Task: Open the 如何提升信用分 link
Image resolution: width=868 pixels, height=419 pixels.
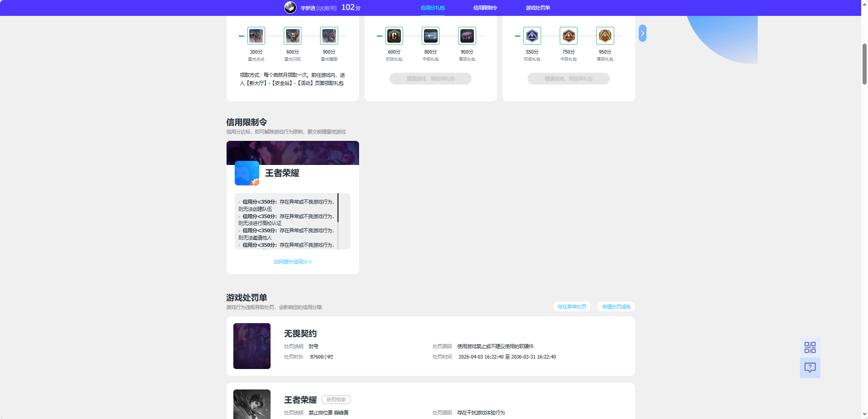Action: [292, 262]
